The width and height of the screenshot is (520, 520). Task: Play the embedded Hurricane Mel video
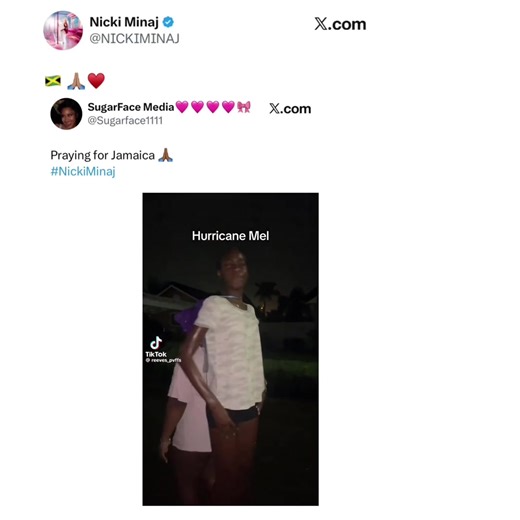(x=230, y=349)
